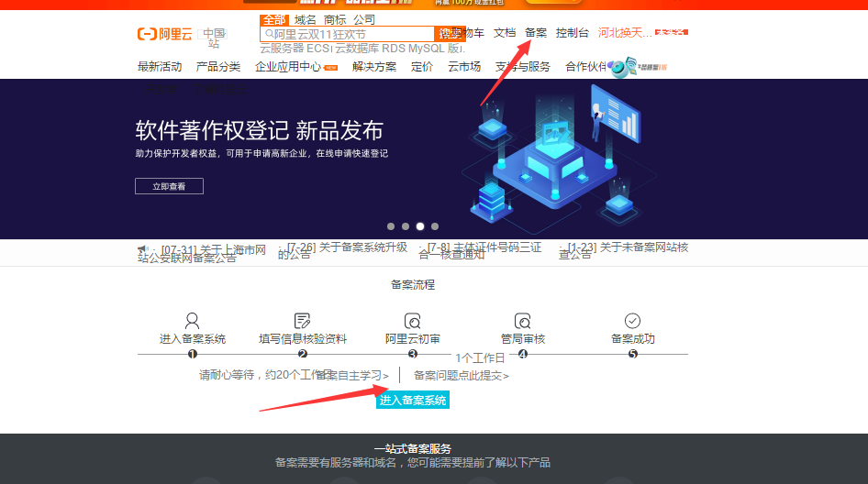Click the Aliyun logo
This screenshot has width=868, height=484.
164,34
